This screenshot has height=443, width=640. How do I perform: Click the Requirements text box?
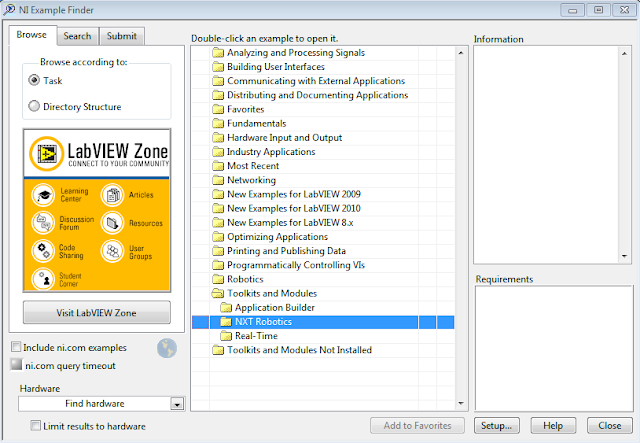tap(554, 348)
